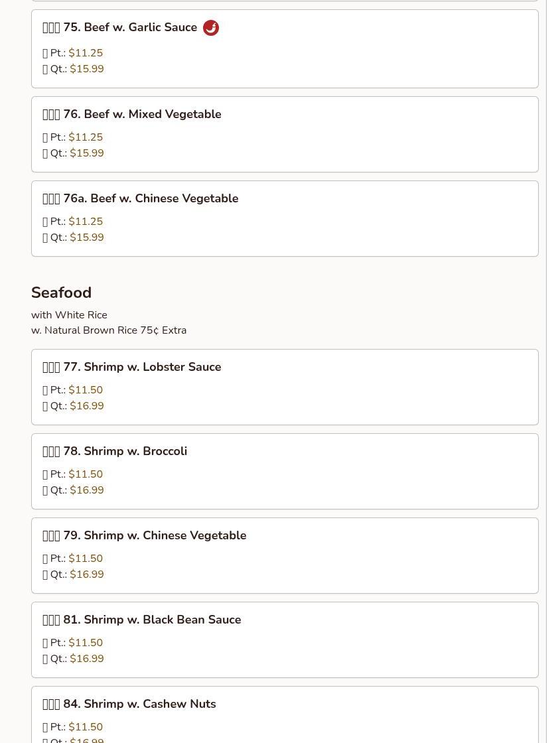Image resolution: width=560 pixels, height=743 pixels.
Task: Click the spicy chili icon beside Beef w. Garlic Sauce
Action: pyautogui.click(x=211, y=28)
